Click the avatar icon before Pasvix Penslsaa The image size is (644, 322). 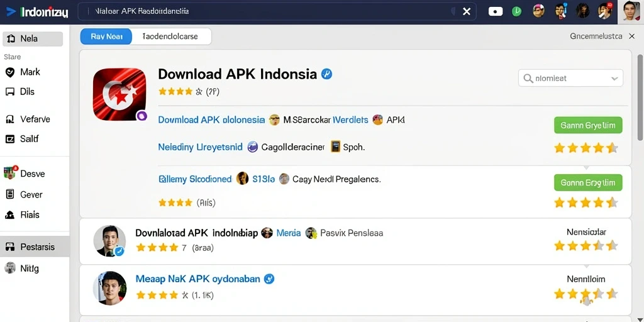pyautogui.click(x=311, y=233)
